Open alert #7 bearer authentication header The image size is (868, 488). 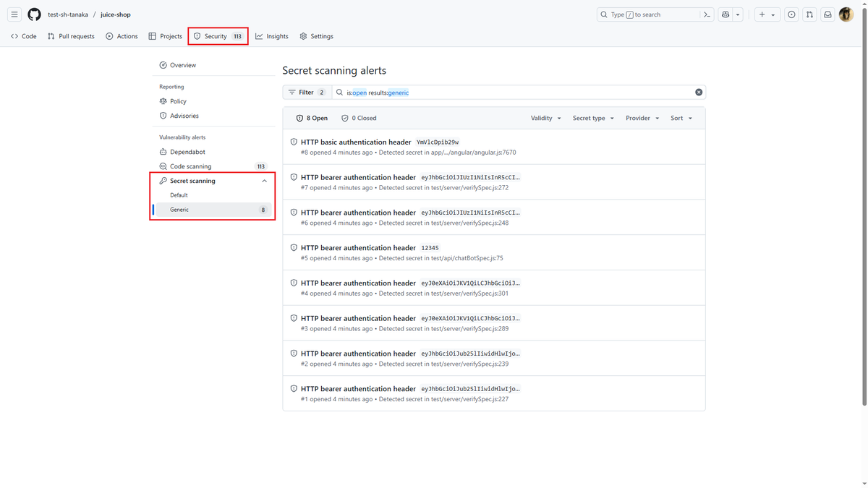coord(358,177)
